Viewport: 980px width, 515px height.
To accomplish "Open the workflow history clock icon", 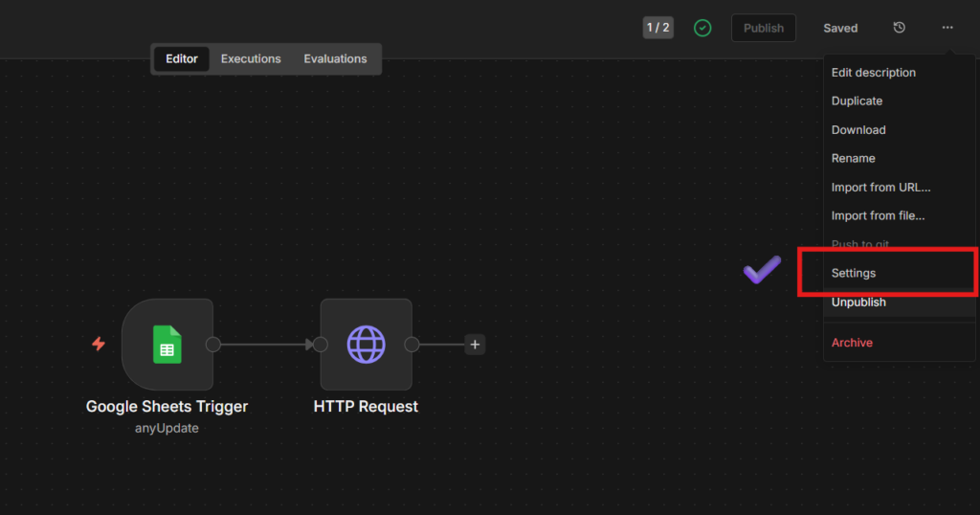I will point(900,28).
